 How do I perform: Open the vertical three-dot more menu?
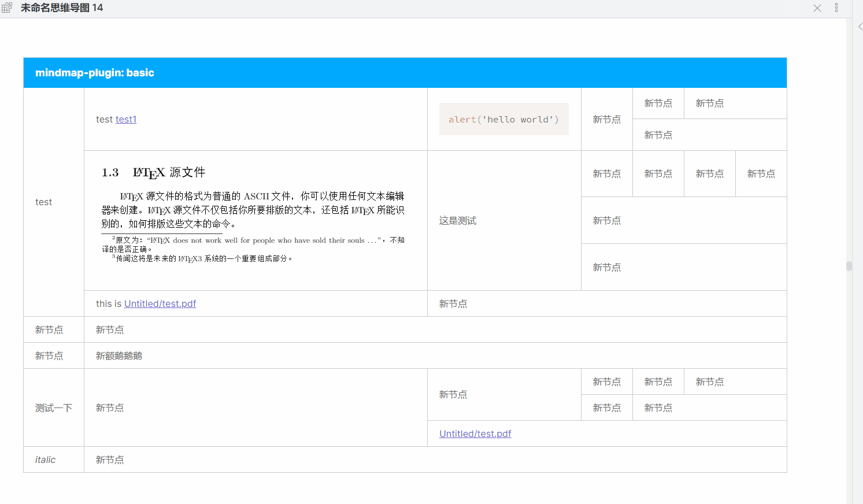coord(836,8)
